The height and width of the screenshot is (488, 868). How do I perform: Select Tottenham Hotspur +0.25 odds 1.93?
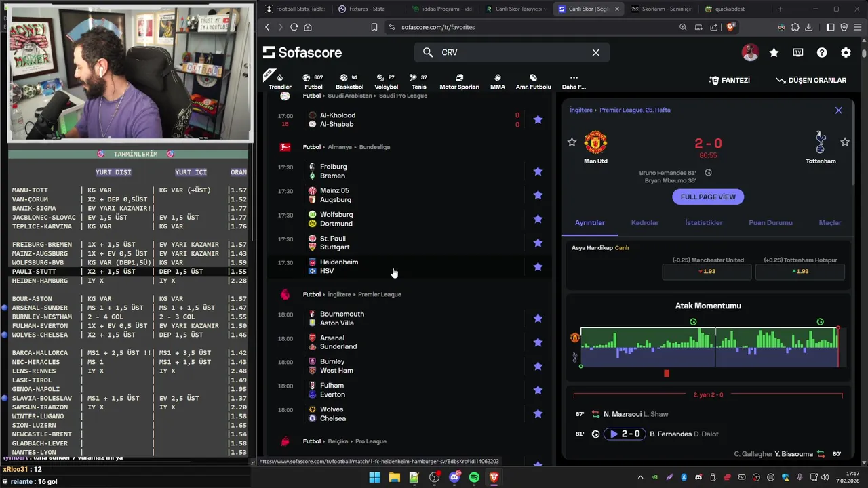coord(800,271)
